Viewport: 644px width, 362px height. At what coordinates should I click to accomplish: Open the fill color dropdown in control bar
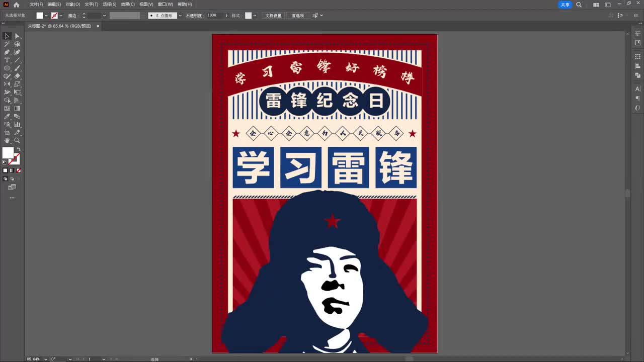(x=46, y=16)
